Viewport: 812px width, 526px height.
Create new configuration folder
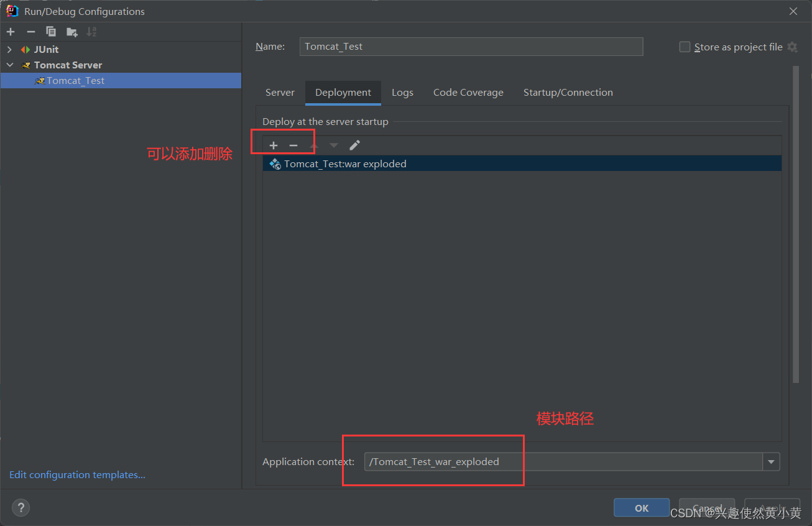coord(72,32)
